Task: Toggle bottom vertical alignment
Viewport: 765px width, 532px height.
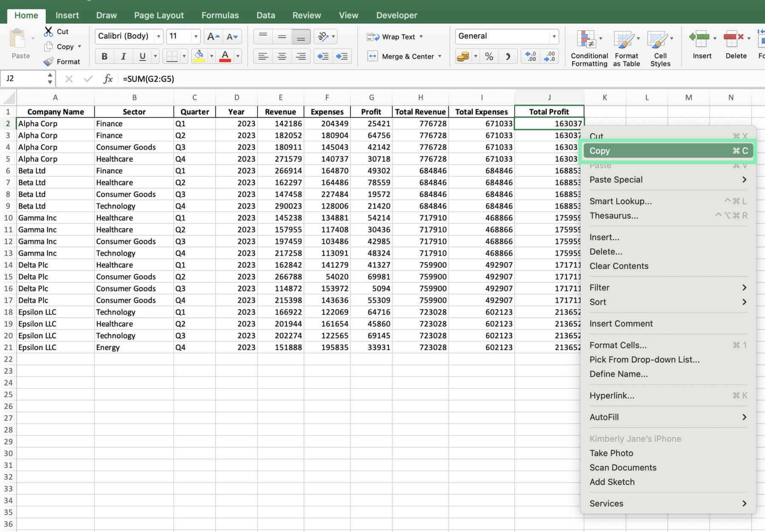Action: click(301, 37)
